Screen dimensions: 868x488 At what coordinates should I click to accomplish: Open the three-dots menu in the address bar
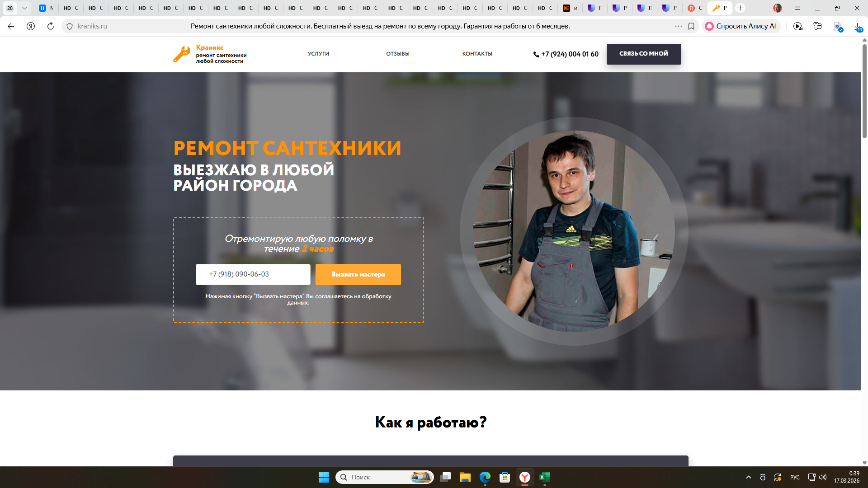(x=678, y=26)
